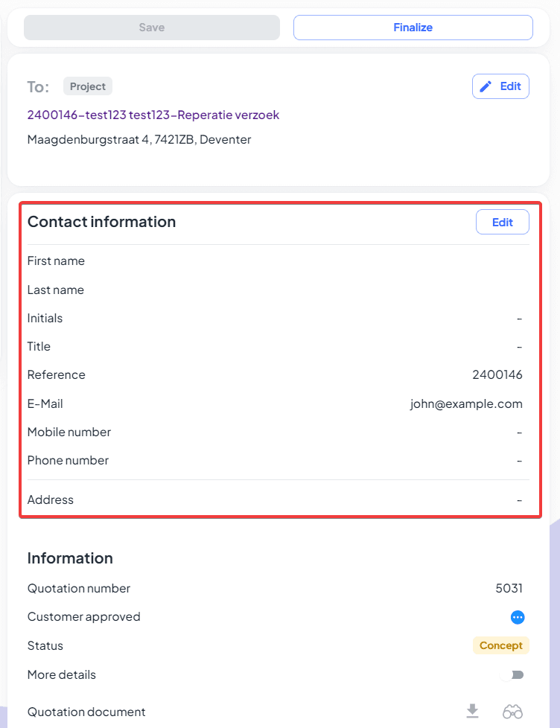
Task: Click the First name field label
Action: [56, 261]
